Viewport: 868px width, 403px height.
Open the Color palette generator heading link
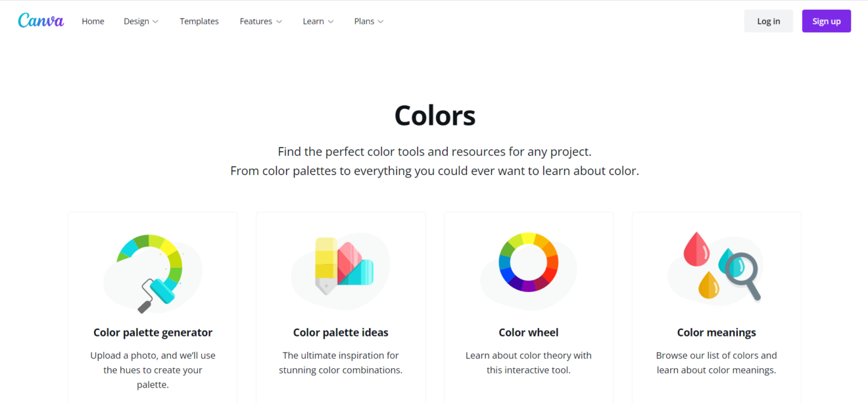[153, 333]
